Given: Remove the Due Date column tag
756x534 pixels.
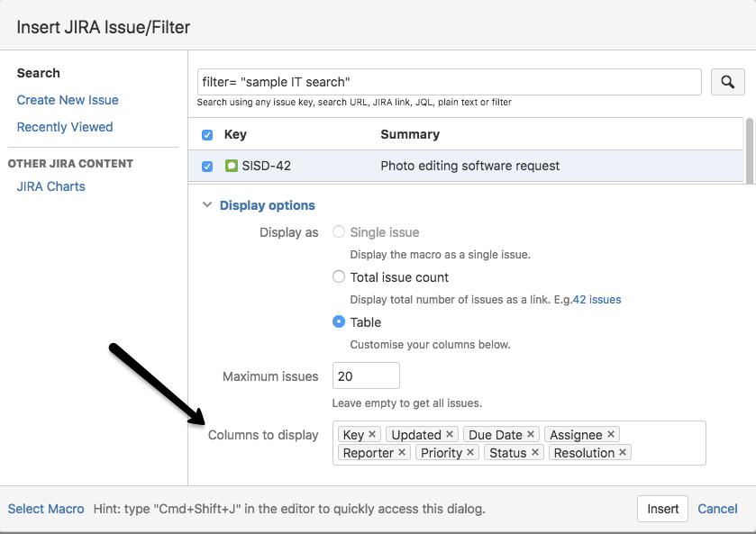Looking at the screenshot, I should coord(531,434).
